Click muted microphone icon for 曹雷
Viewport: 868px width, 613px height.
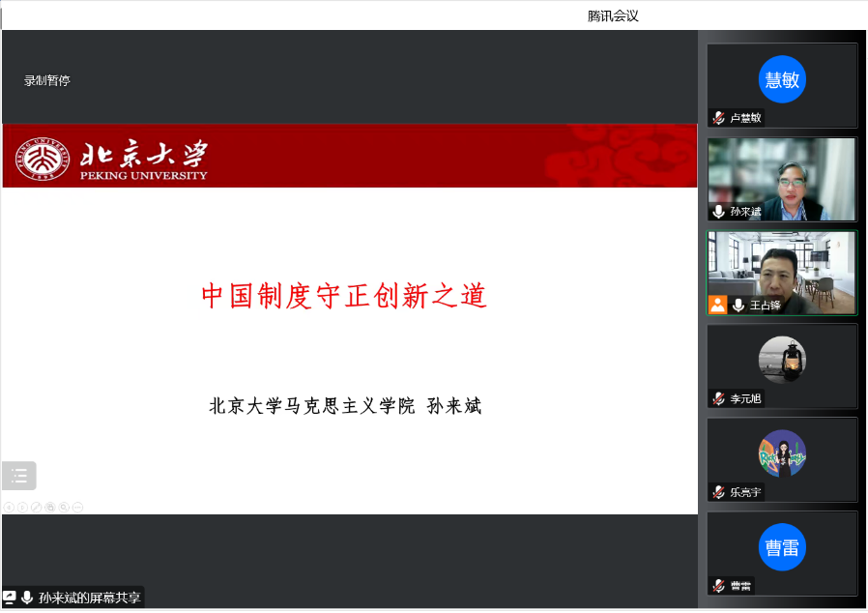719,585
